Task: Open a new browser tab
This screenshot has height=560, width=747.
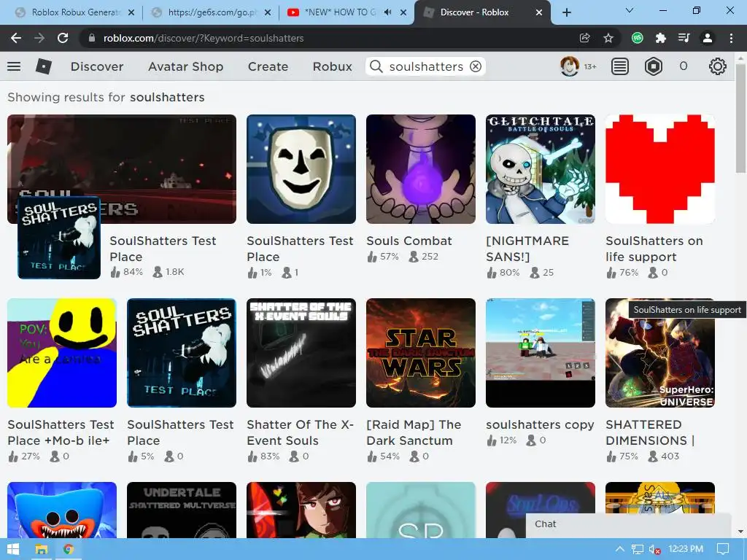Action: click(x=566, y=12)
